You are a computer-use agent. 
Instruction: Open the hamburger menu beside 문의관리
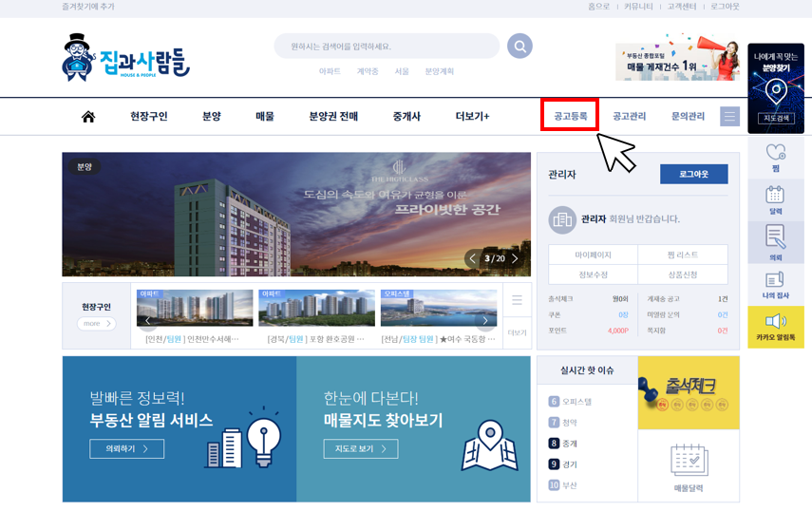pos(729,117)
